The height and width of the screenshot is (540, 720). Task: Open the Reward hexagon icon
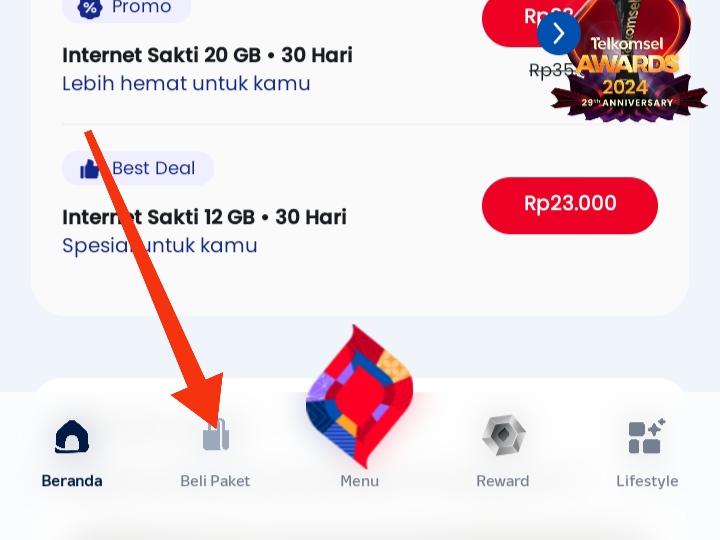coord(504,435)
